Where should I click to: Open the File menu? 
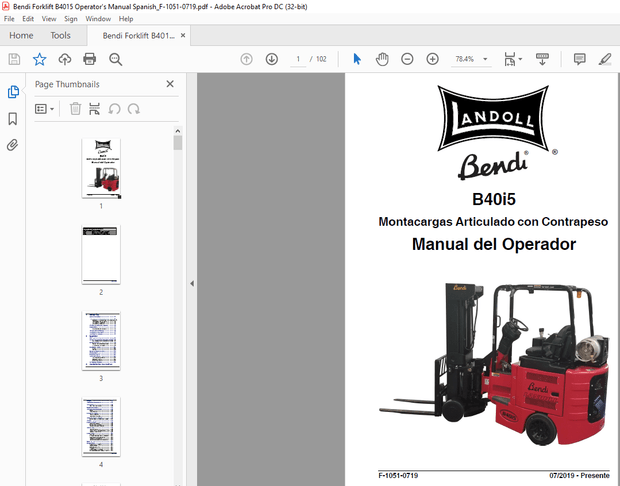pyautogui.click(x=9, y=19)
